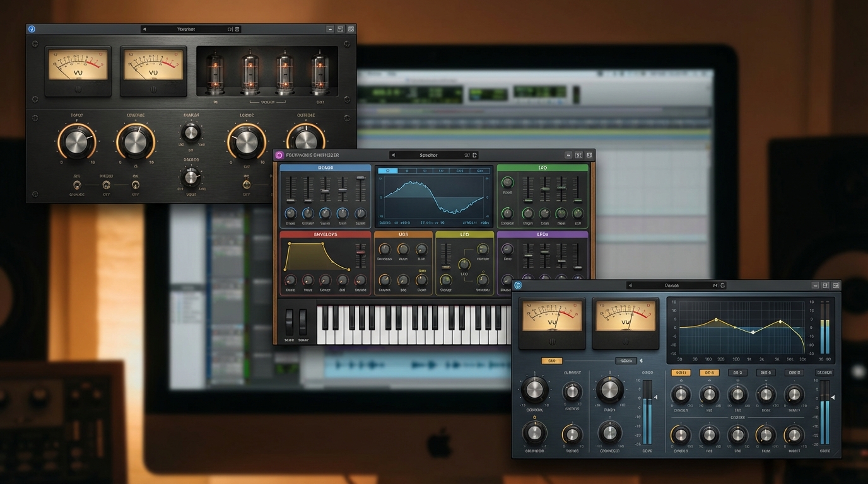Click the window layout icon in the saturator title bar

[351, 28]
